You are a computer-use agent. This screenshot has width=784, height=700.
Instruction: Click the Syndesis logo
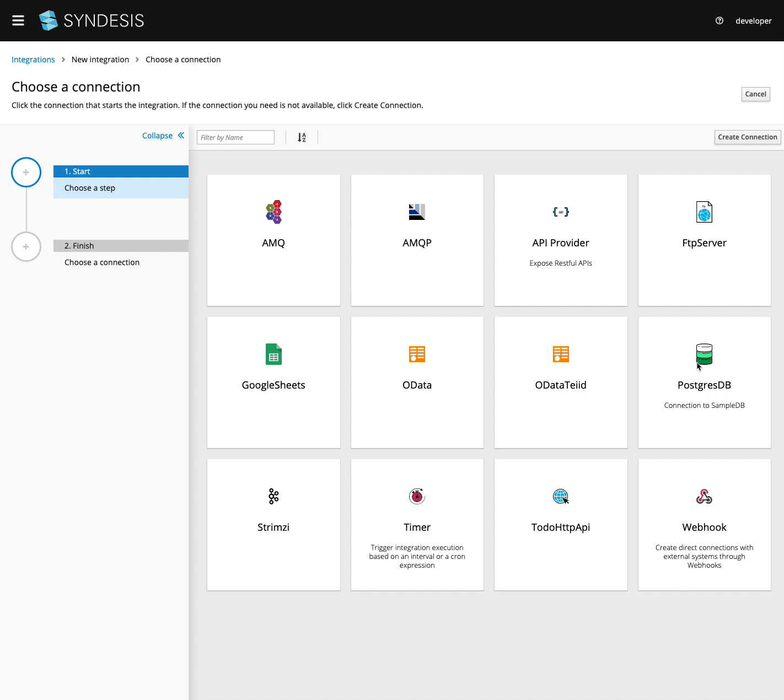(92, 20)
